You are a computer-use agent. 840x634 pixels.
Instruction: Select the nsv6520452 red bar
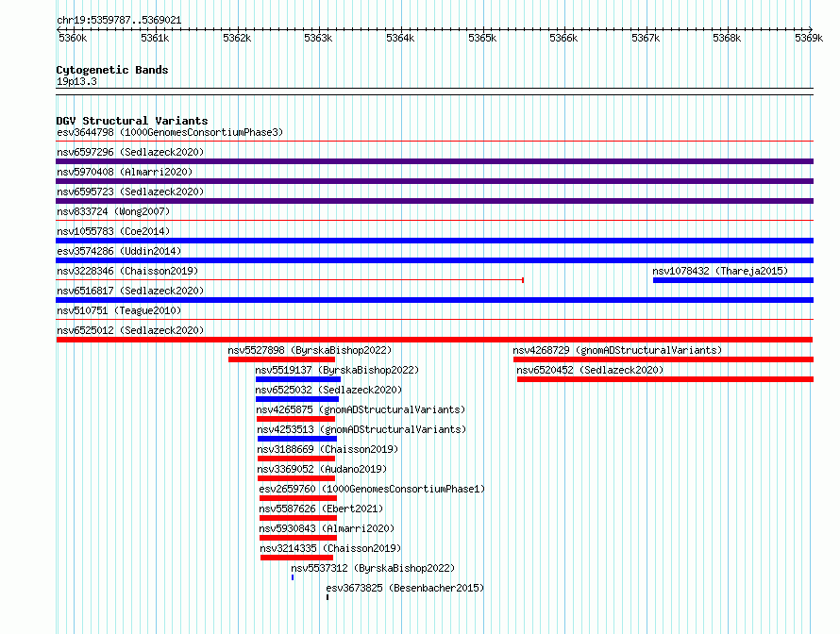(x=664, y=379)
